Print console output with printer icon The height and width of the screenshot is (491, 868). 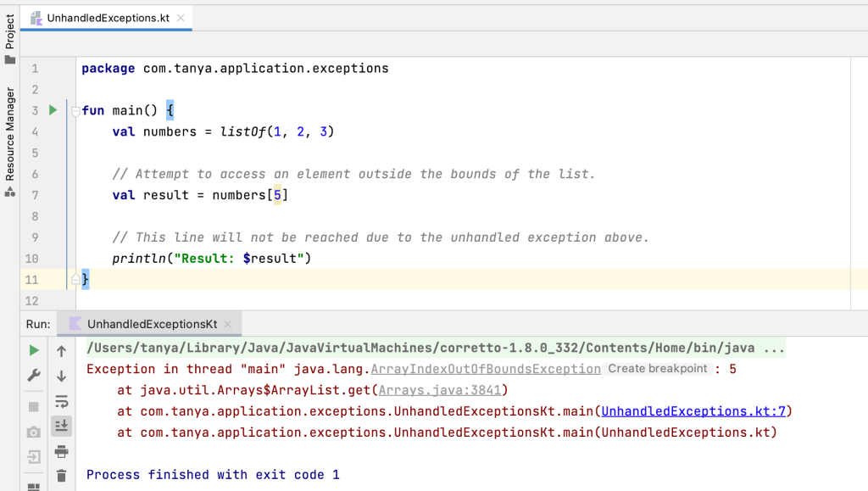[x=61, y=451]
